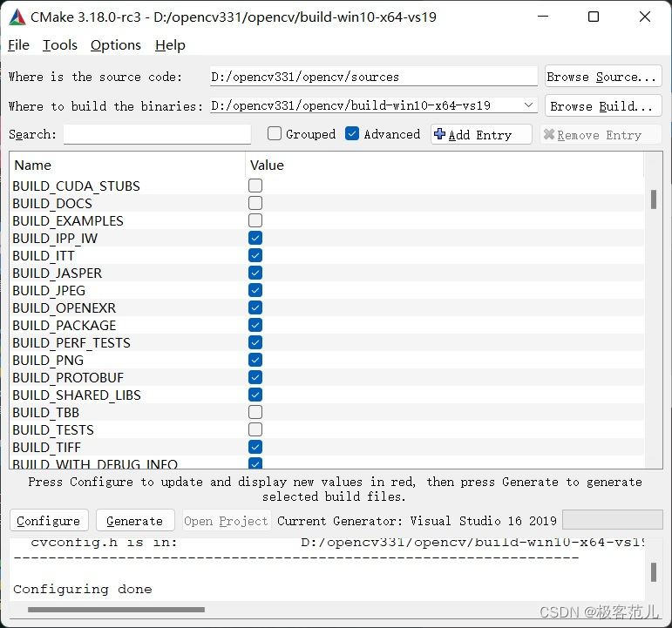Click Browse Source button
Screen dimensions: 672x628
coord(603,77)
